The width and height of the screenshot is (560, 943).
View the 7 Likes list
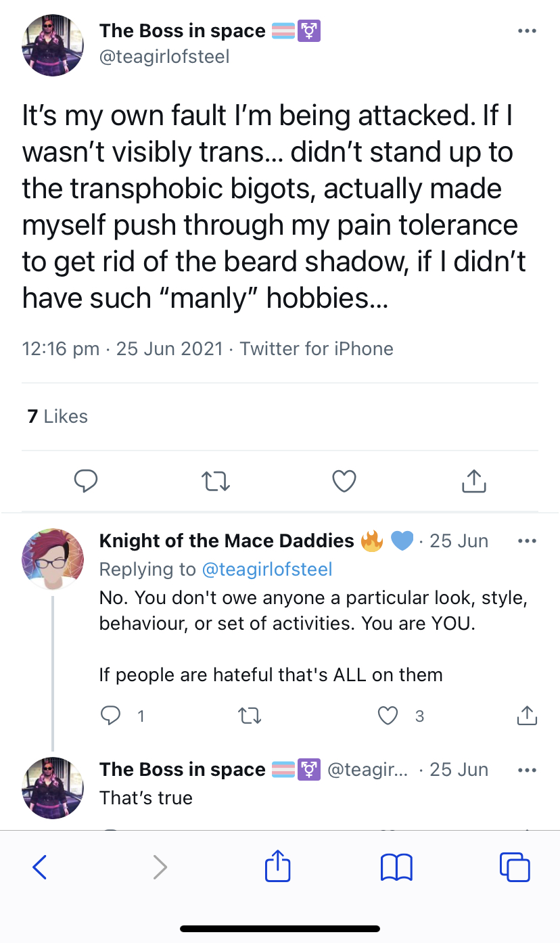click(57, 416)
